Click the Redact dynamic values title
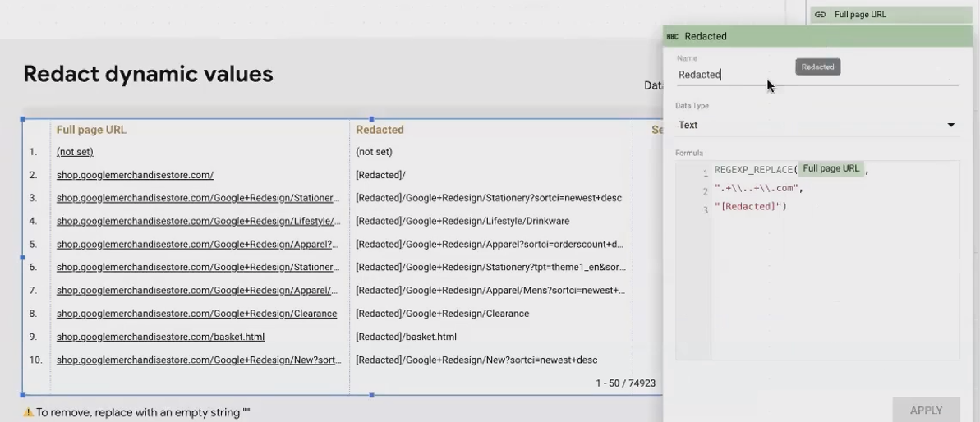980x422 pixels. pos(148,74)
